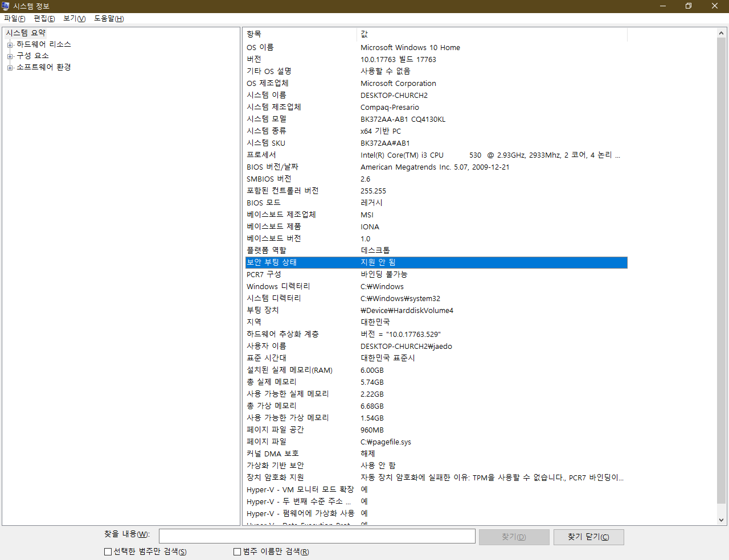Screen dimensions: 729x560
Task: Expand the 하드웨어 리소스 node
Action: [10, 45]
